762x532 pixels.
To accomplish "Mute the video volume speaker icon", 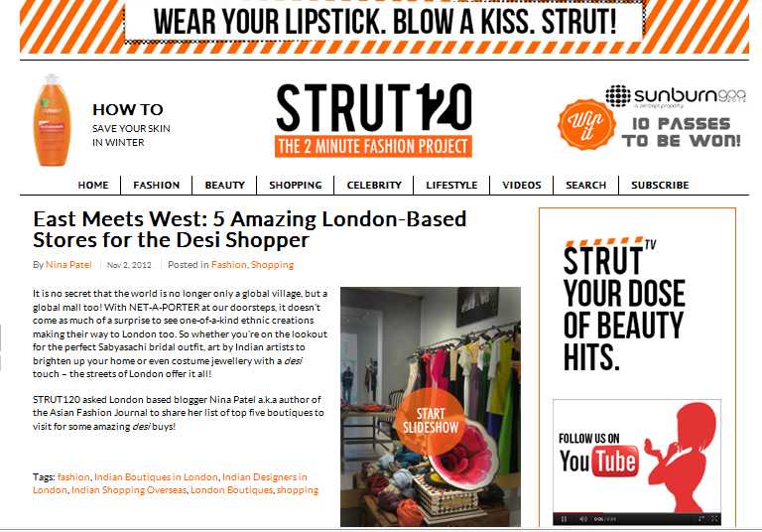I will pos(583,519).
